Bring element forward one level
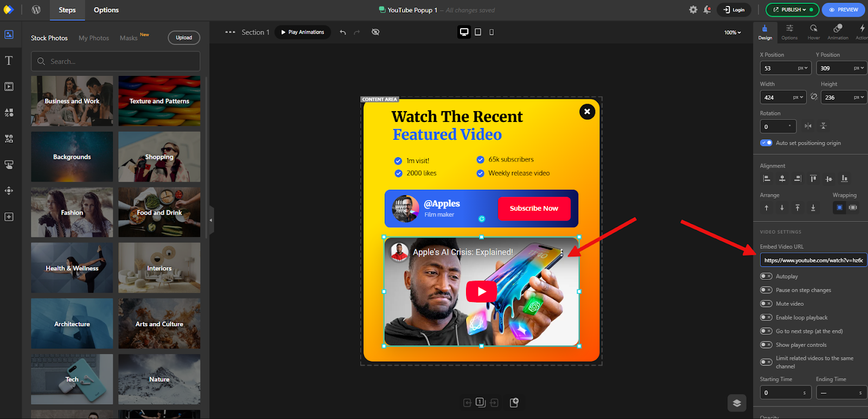Screen dimensions: 868x419 767,208
